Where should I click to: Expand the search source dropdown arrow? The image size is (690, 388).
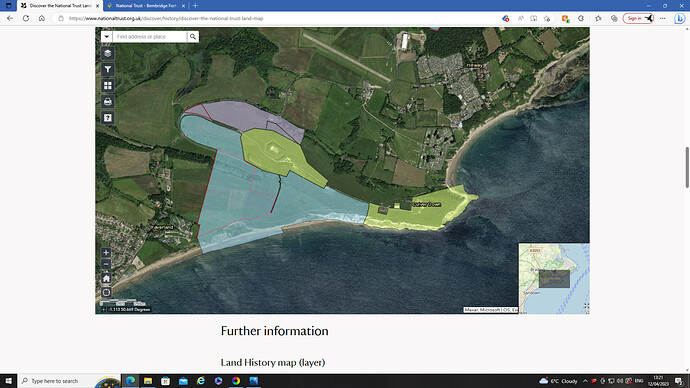pyautogui.click(x=106, y=37)
